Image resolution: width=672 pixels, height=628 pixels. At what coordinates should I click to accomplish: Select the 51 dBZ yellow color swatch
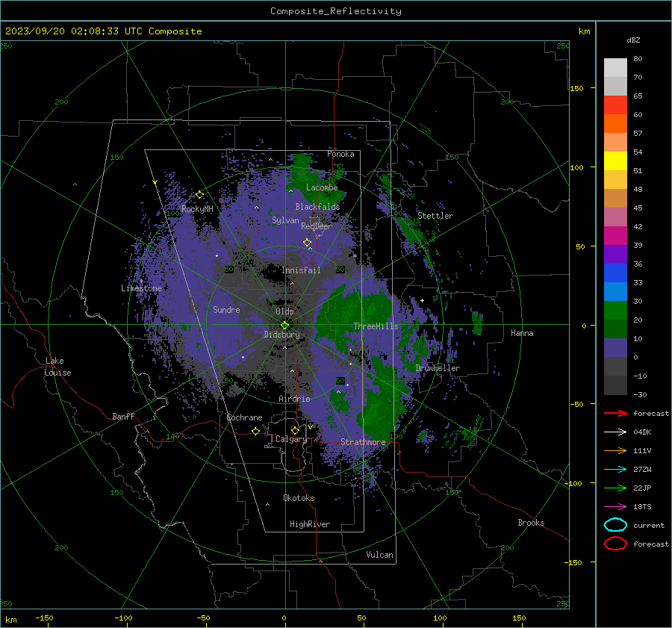(615, 161)
